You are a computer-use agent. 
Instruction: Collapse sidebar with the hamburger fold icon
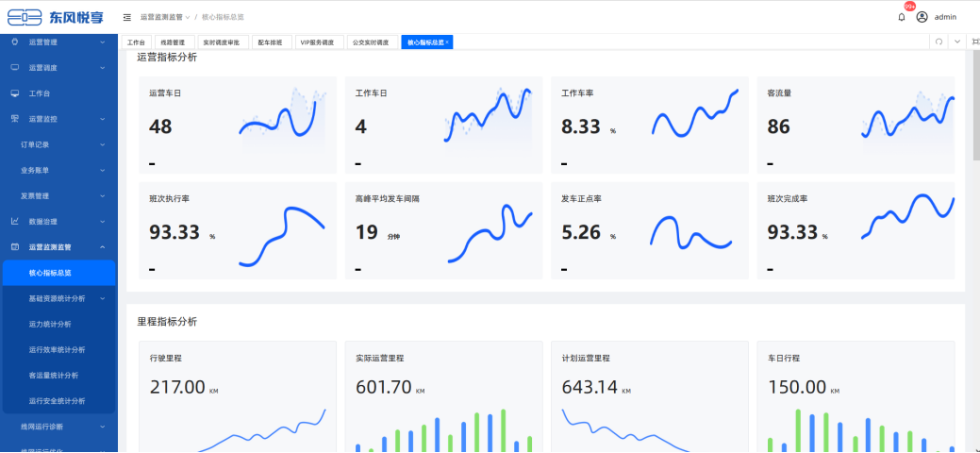click(127, 17)
